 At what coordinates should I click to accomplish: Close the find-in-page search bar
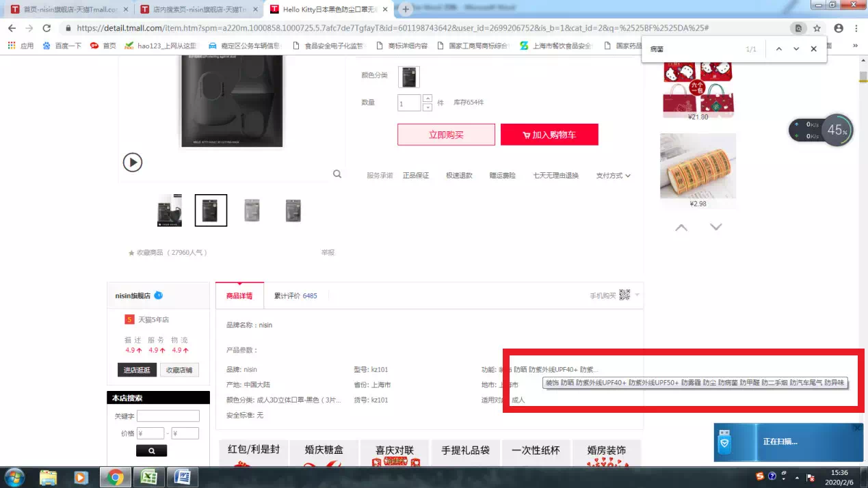click(x=813, y=49)
